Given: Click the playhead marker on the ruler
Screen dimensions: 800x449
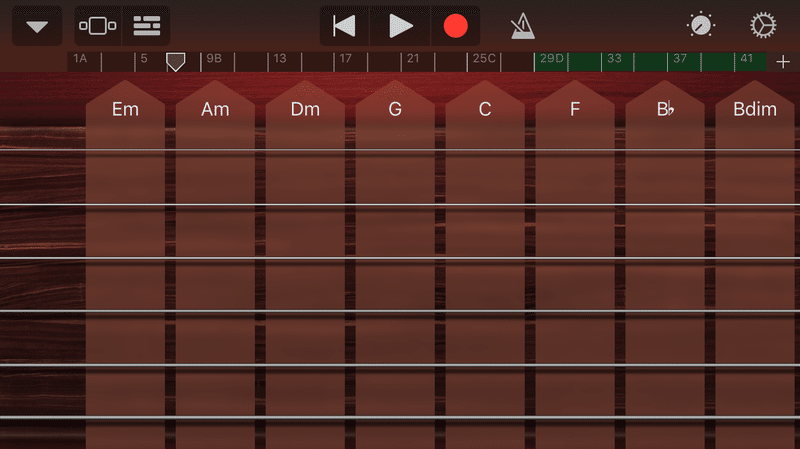Looking at the screenshot, I should click(175, 62).
